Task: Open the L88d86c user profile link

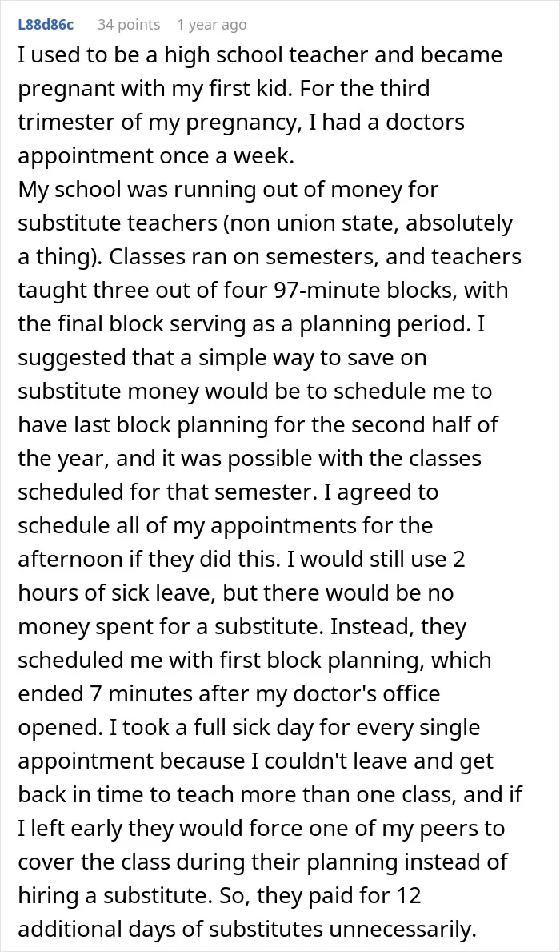Action: (46, 25)
